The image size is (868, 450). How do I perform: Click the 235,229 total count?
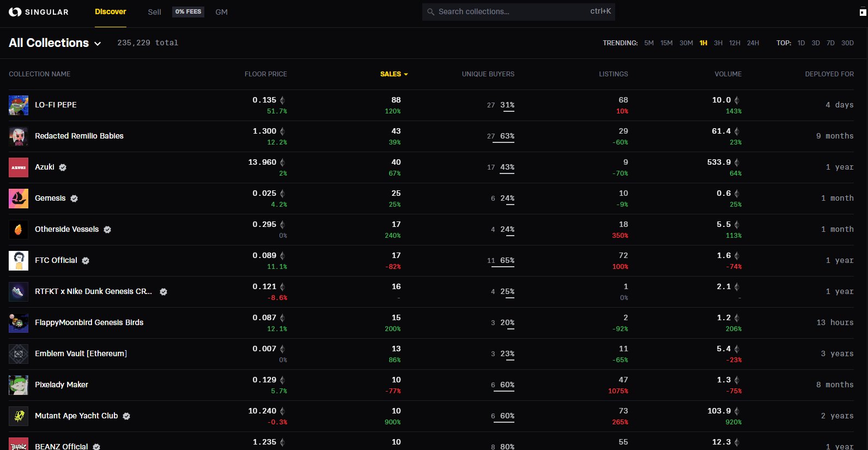click(148, 43)
